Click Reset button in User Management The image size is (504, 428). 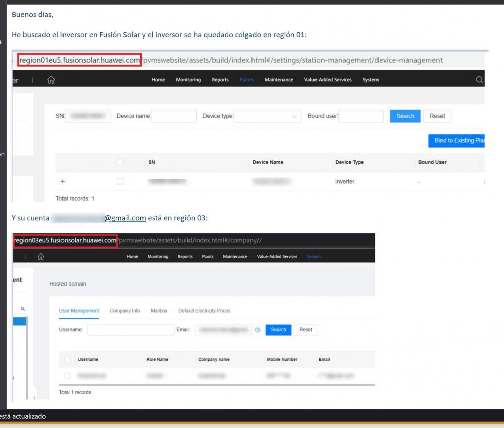pos(306,330)
